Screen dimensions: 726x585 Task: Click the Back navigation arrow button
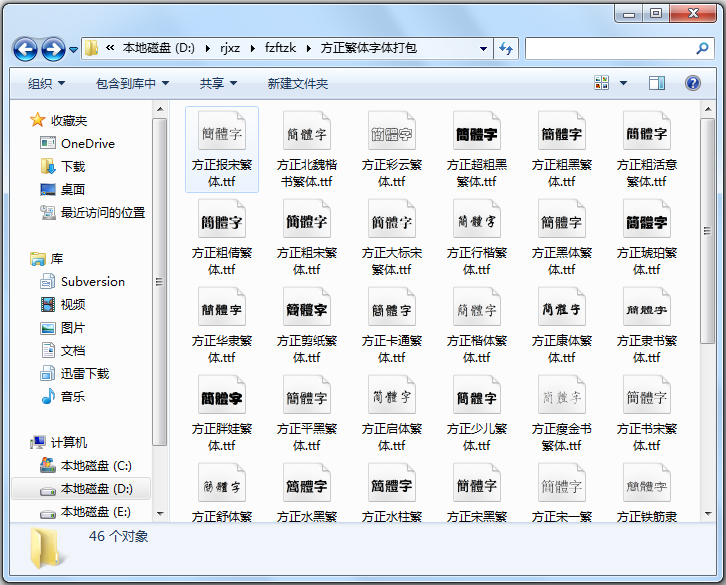(25, 48)
